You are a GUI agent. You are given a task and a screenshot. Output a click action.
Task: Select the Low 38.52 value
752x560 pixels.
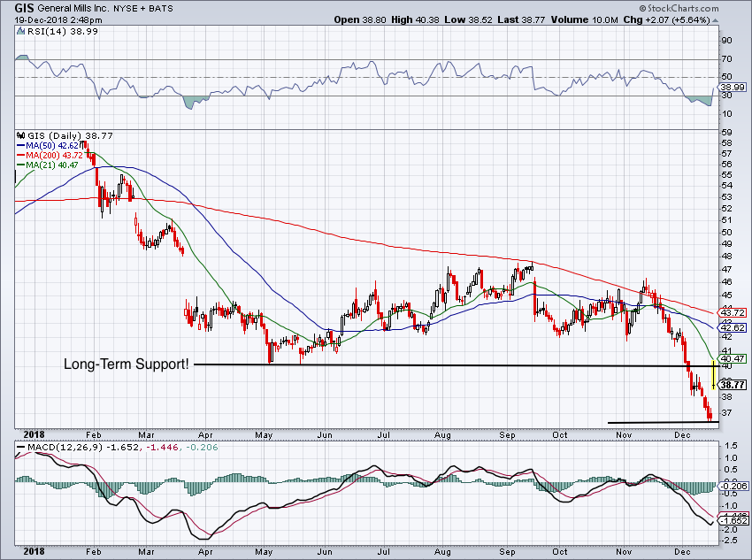click(468, 20)
